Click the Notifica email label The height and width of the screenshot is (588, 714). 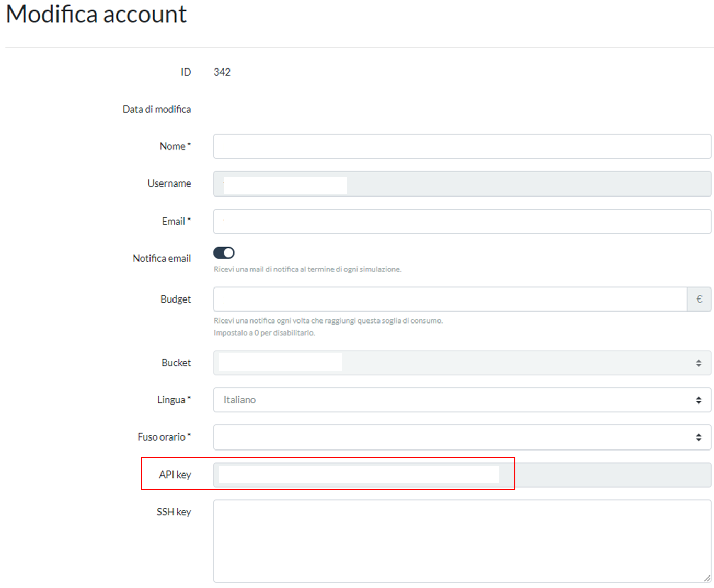[162, 258]
